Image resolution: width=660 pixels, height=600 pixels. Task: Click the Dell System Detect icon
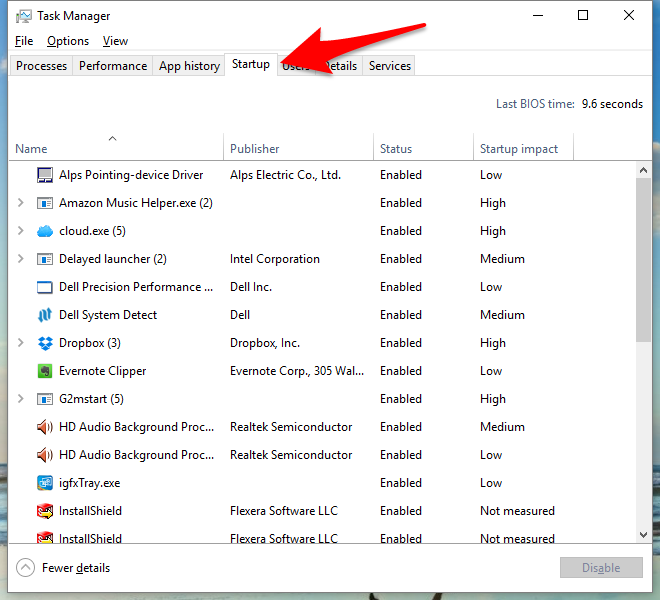click(x=45, y=315)
